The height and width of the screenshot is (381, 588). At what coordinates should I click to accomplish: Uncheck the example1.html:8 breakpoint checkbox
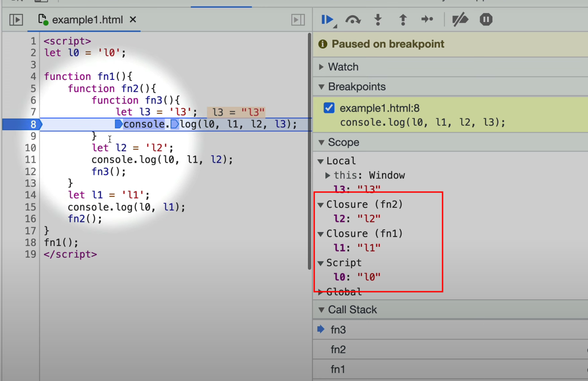coord(329,108)
